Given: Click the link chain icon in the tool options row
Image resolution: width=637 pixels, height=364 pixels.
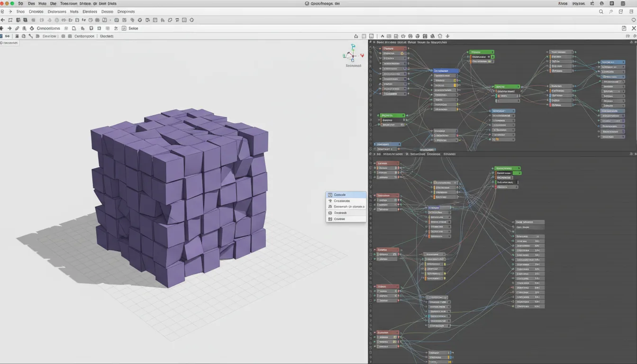Looking at the screenshot, I should (17, 28).
